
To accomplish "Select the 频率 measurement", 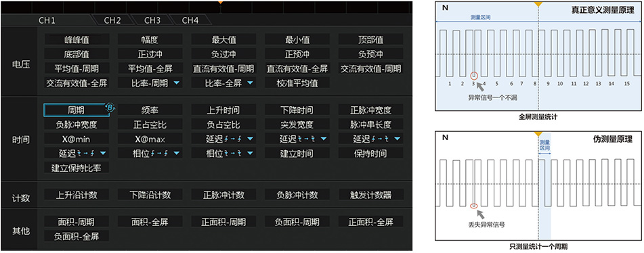I will click(x=150, y=110).
